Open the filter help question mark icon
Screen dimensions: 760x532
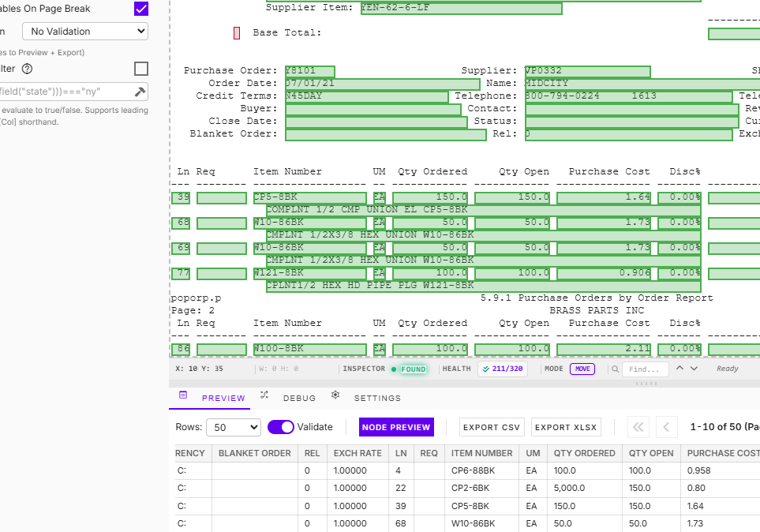click(27, 69)
